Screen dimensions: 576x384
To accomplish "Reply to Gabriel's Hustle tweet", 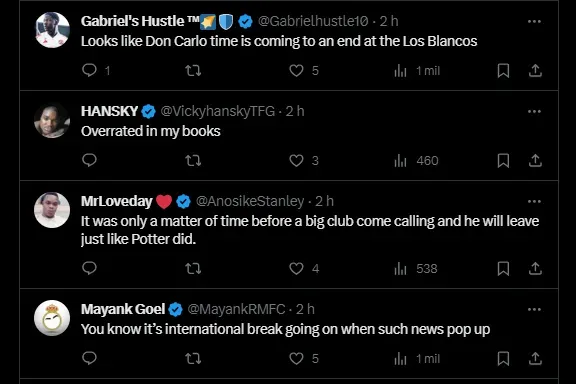I will tap(89, 70).
